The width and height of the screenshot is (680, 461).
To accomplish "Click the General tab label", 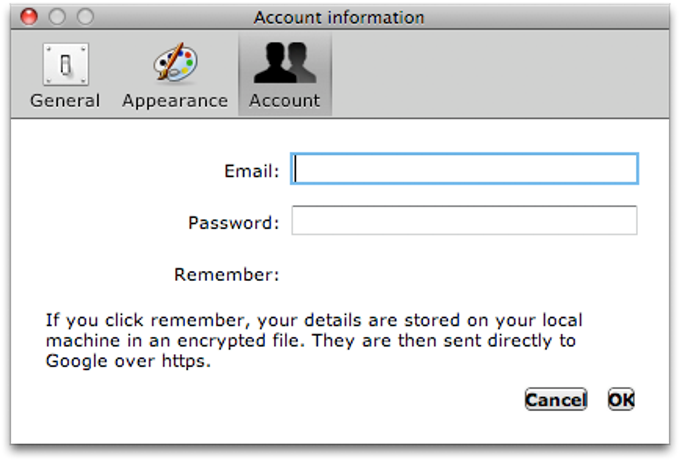I will [65, 101].
